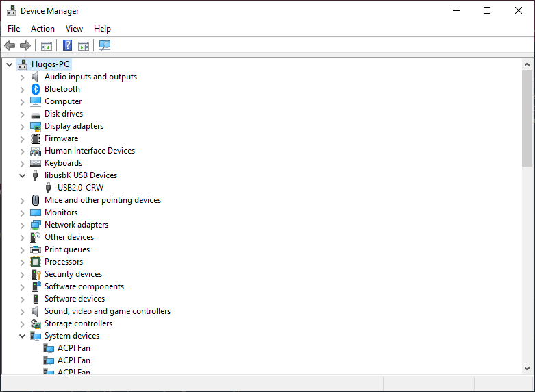Select the Storage controllers label
The image size is (535, 392).
point(79,323)
